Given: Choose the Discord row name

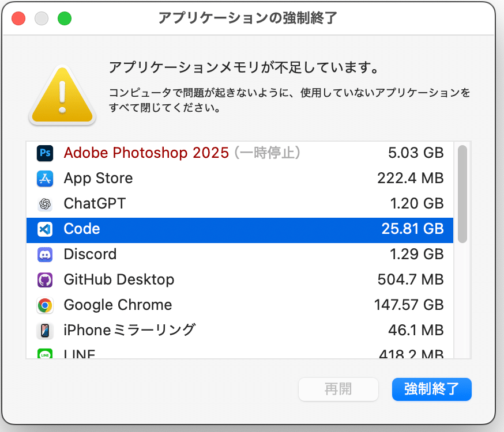Looking at the screenshot, I should coord(90,254).
